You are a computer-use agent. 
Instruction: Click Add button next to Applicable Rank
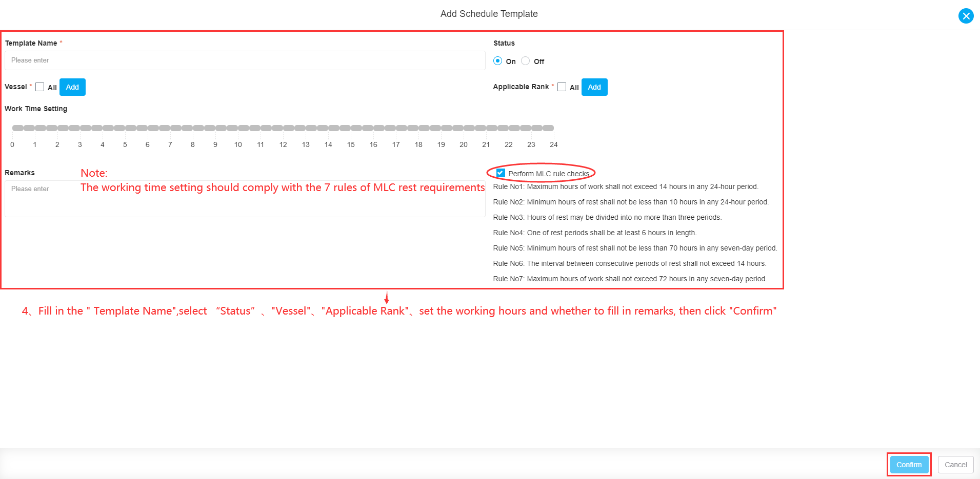tap(594, 87)
